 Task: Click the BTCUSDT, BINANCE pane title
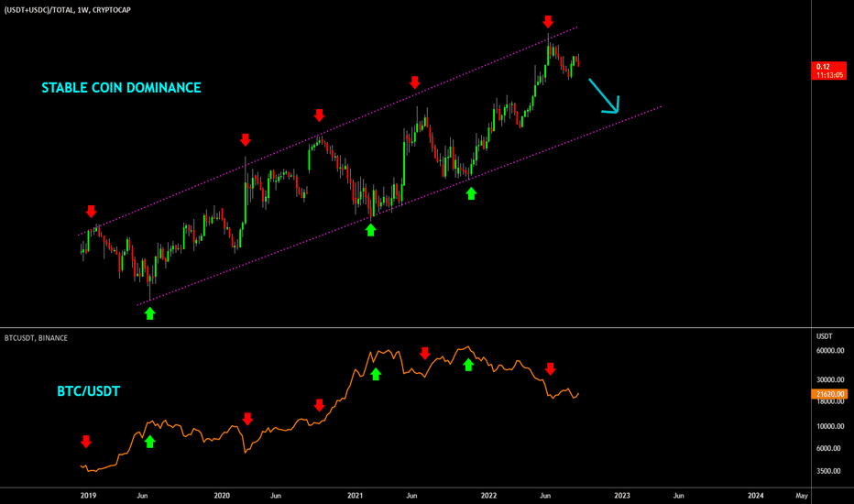click(36, 338)
